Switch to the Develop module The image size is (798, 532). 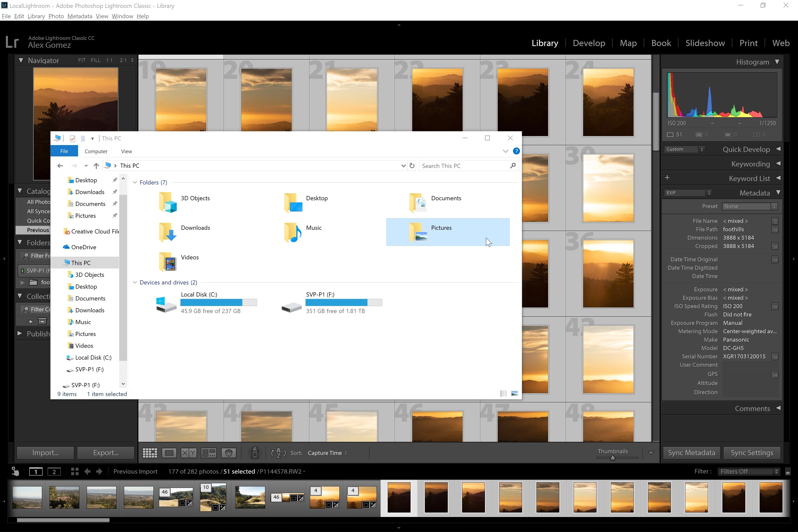[589, 43]
